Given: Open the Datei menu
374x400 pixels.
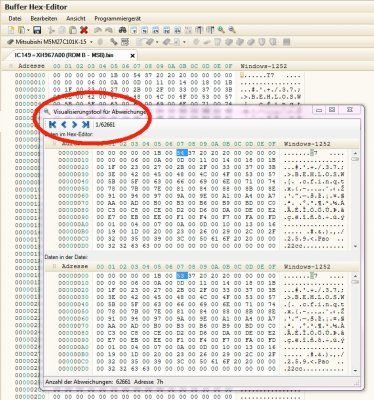Looking at the screenshot, I should 15,19.
